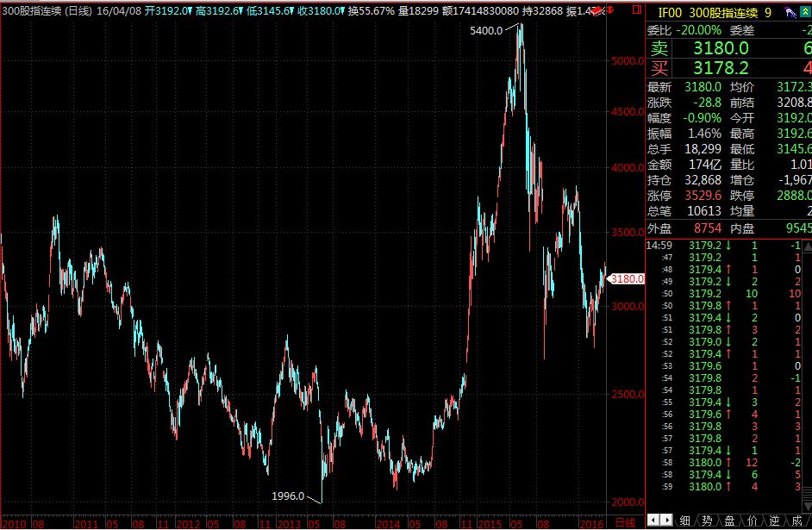Click the 卖 ask price 3180.0

[x=721, y=48]
